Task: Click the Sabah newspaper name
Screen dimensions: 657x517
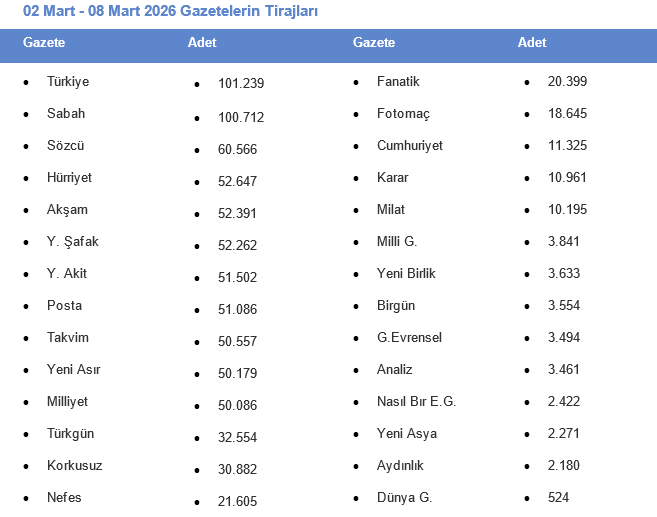Action: click(x=66, y=114)
